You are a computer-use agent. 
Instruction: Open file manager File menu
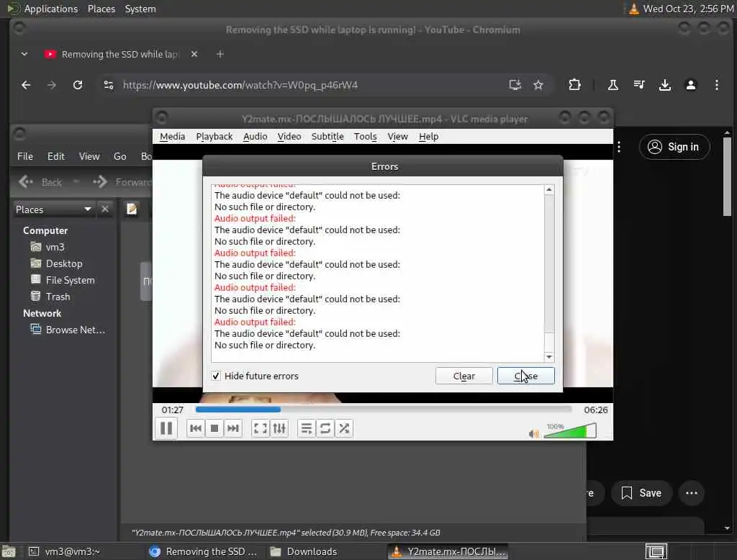[25, 156]
